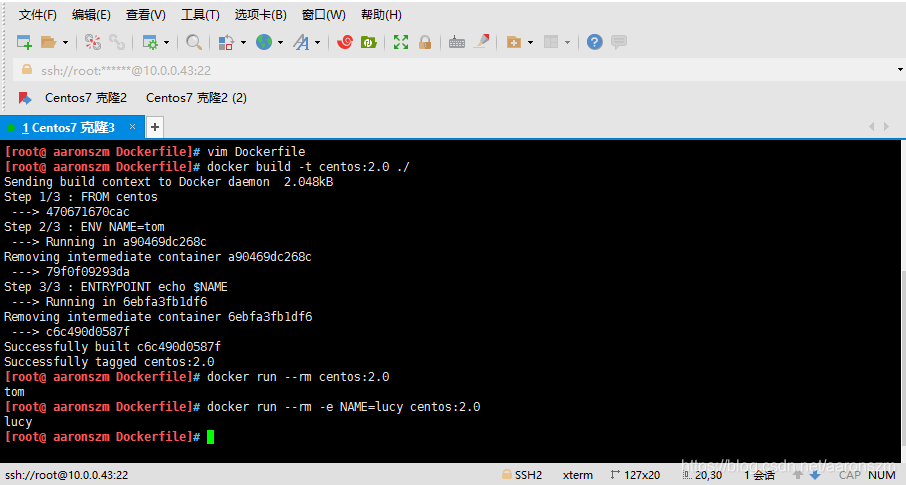The width and height of the screenshot is (906, 485).
Task: Open session properties gear icon
Action: tap(150, 42)
